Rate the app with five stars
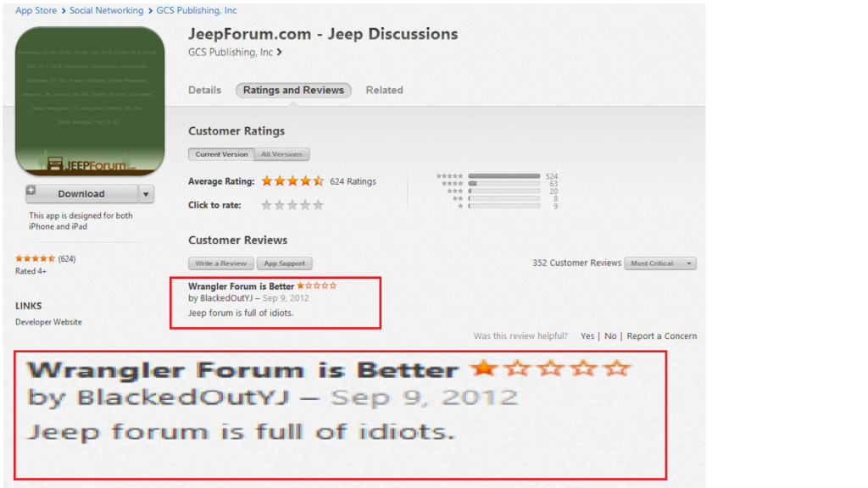This screenshot has height=488, width=868. (x=319, y=205)
